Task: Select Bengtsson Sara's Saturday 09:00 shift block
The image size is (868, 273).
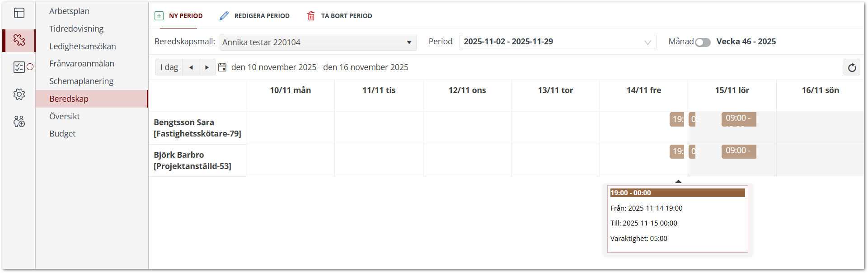Action: click(738, 119)
